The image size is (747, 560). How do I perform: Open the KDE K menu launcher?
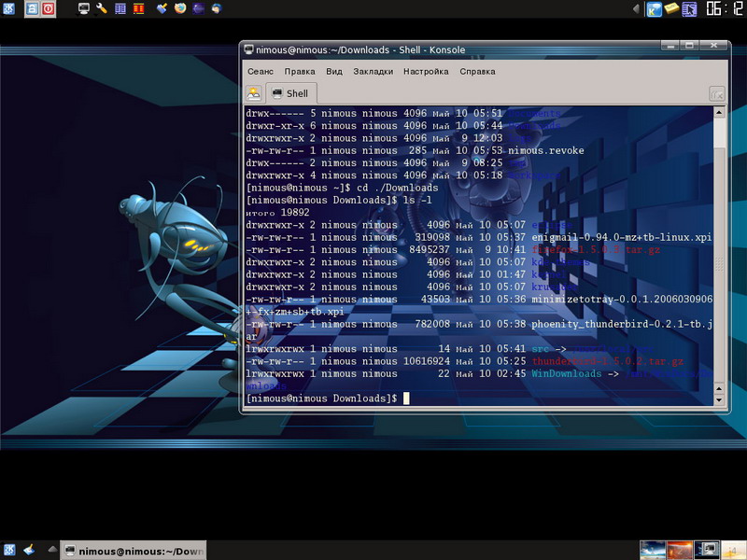(x=9, y=9)
